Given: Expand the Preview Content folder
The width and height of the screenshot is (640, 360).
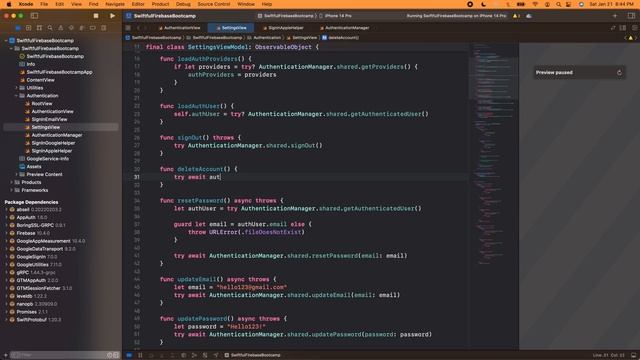Looking at the screenshot, I should [16, 174].
